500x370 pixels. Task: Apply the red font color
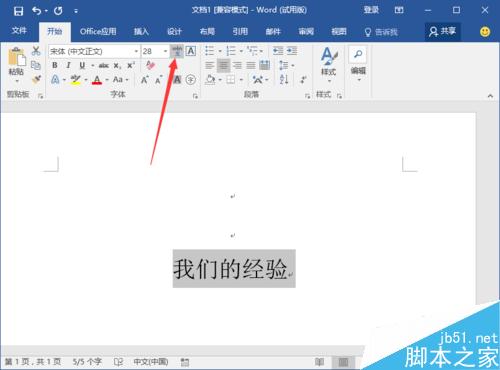[97, 80]
